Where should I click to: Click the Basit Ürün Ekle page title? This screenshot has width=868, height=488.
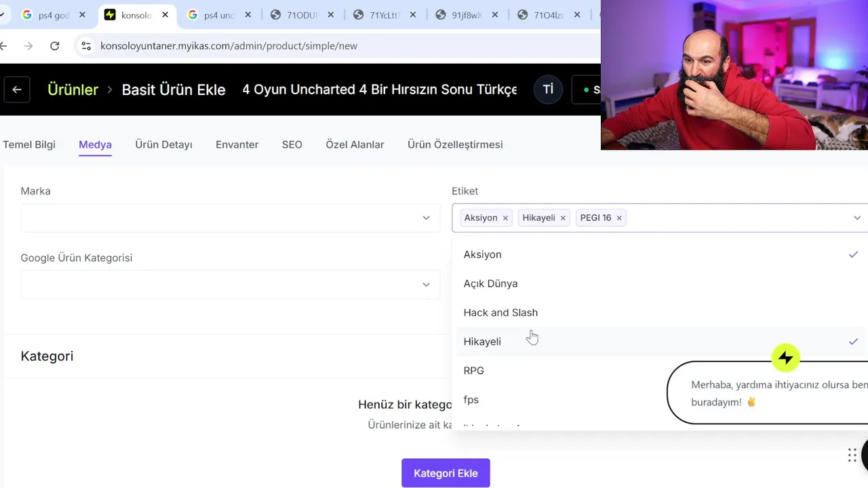click(174, 89)
